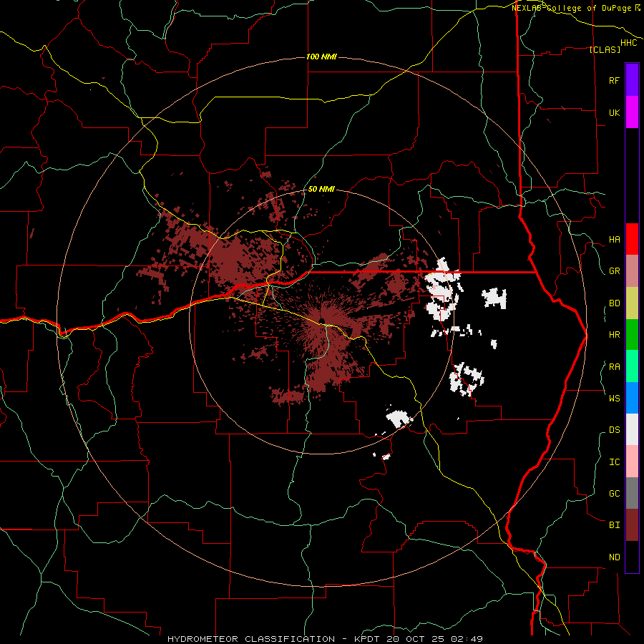
Task: Click the GR legend color swatch
Action: [632, 271]
